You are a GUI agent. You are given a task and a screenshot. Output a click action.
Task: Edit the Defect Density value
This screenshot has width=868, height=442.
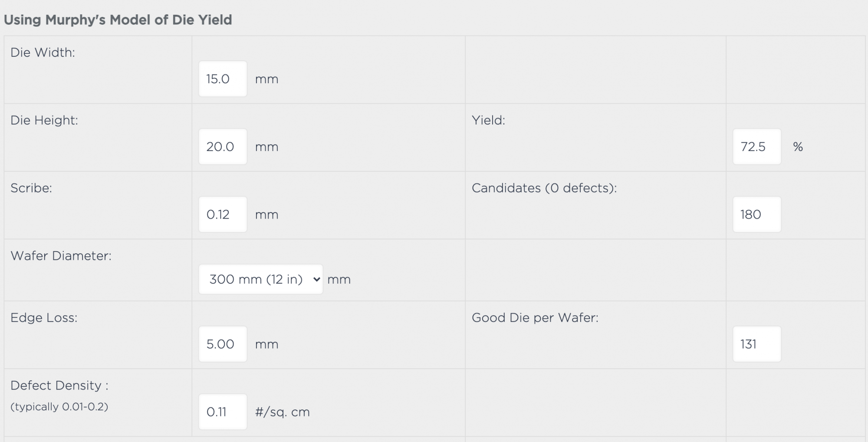tap(223, 412)
